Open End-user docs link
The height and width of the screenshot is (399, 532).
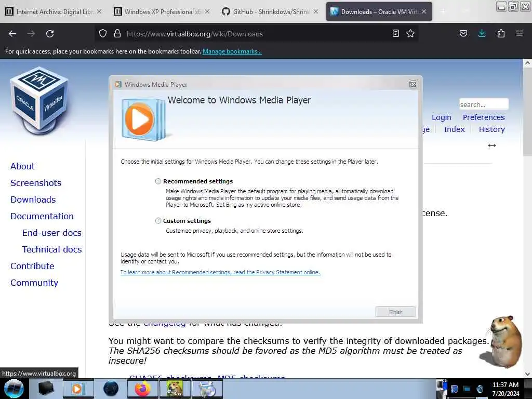51,233
